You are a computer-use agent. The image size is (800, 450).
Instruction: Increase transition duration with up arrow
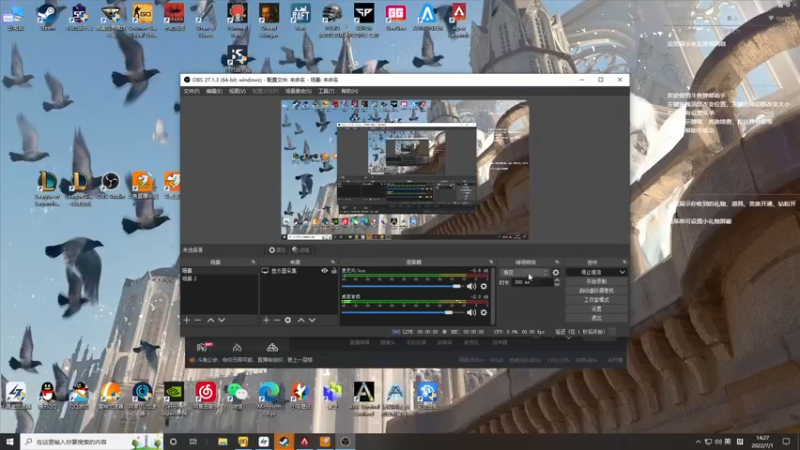tap(557, 280)
